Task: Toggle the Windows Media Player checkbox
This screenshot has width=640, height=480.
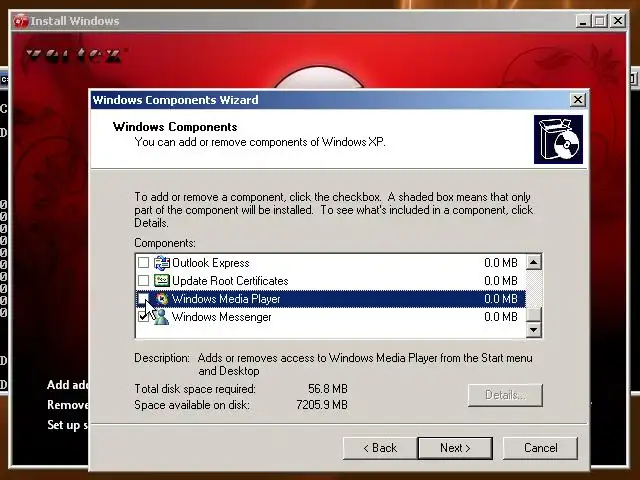Action: coord(143,298)
